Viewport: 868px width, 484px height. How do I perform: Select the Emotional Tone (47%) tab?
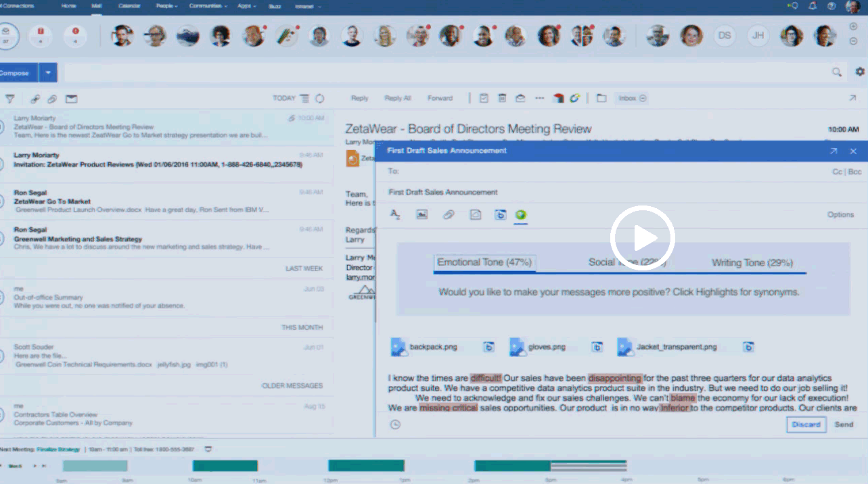click(484, 262)
